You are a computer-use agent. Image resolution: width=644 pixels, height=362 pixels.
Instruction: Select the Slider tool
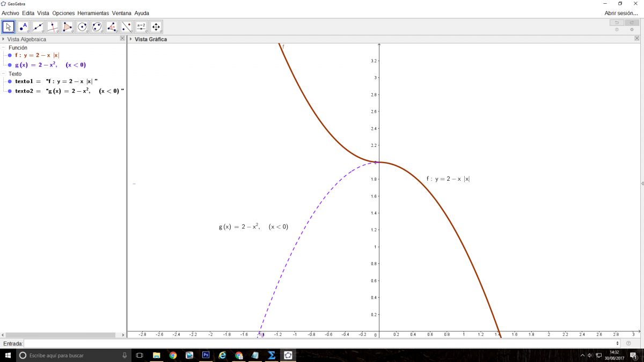coord(141,27)
